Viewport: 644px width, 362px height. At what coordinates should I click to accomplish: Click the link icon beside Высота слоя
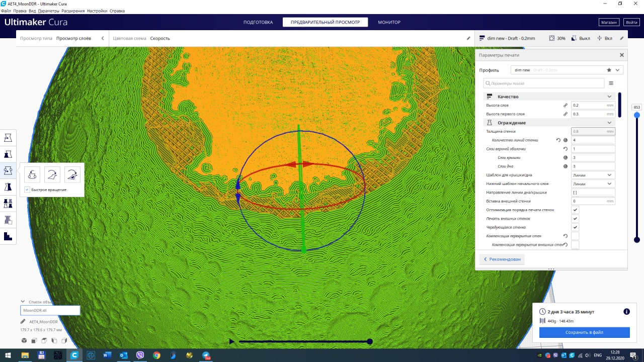[x=566, y=106]
